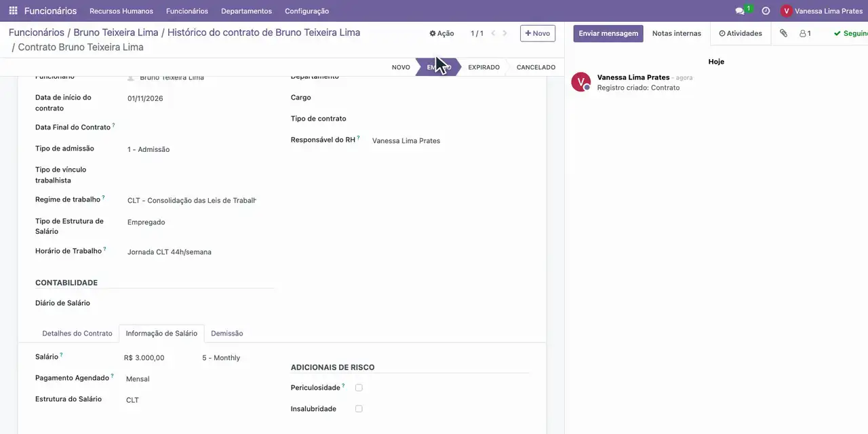
Task: Open the Recursos Humanos menu
Action: (121, 11)
